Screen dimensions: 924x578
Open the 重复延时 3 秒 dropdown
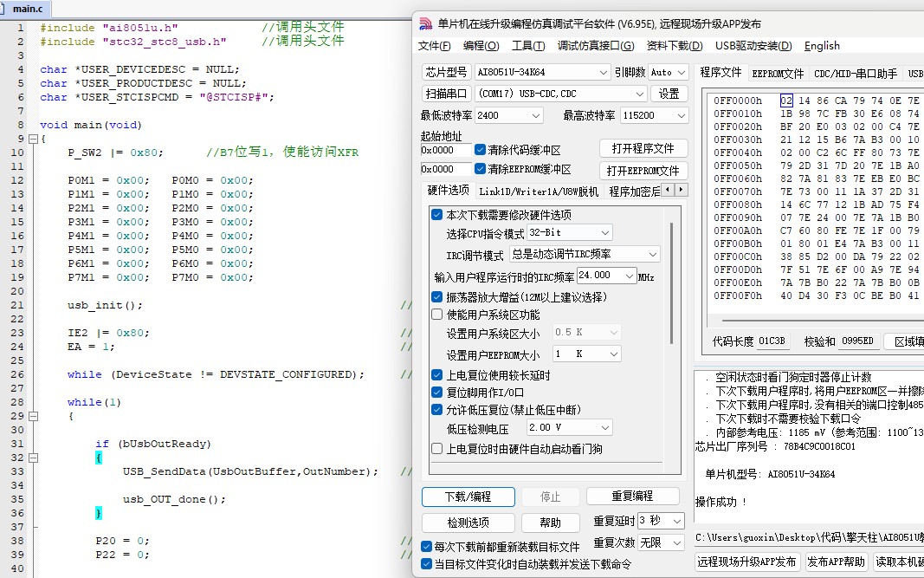[x=661, y=521]
